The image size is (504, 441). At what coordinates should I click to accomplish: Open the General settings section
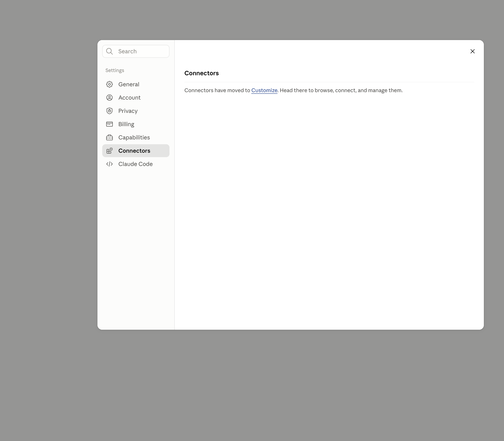(136, 84)
